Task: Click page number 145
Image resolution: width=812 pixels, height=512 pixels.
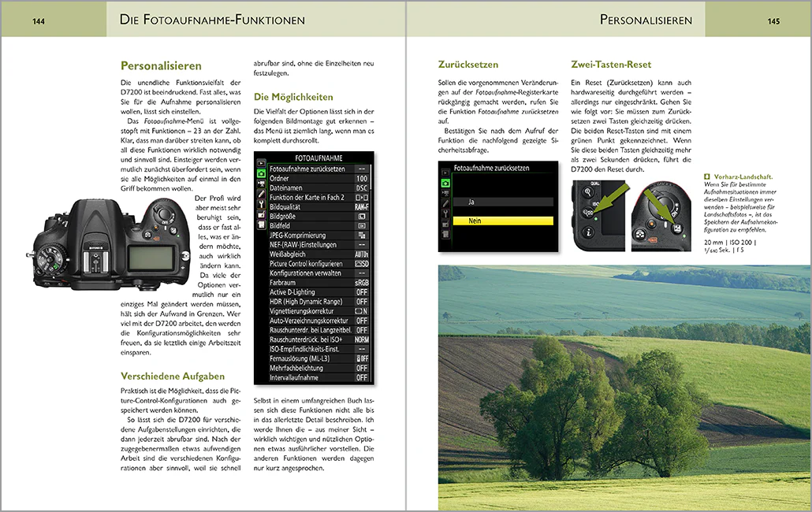Action: tap(773, 21)
